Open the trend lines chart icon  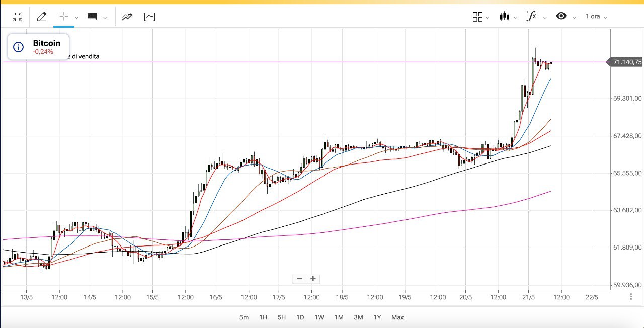[x=127, y=17]
